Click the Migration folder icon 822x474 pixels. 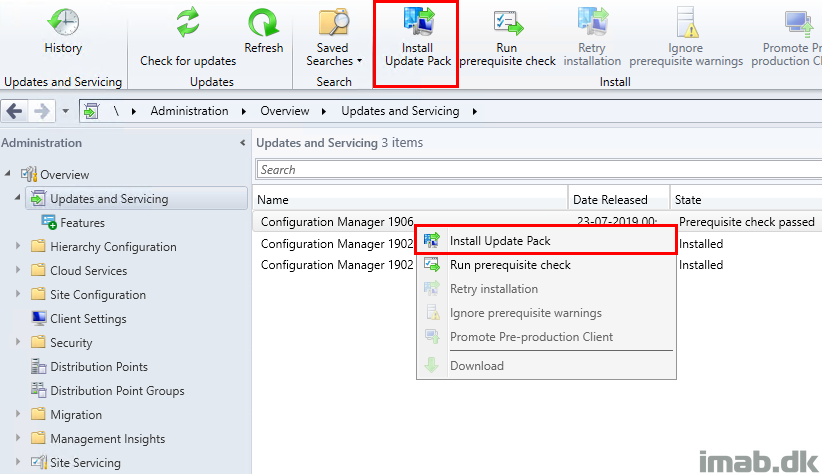click(38, 414)
